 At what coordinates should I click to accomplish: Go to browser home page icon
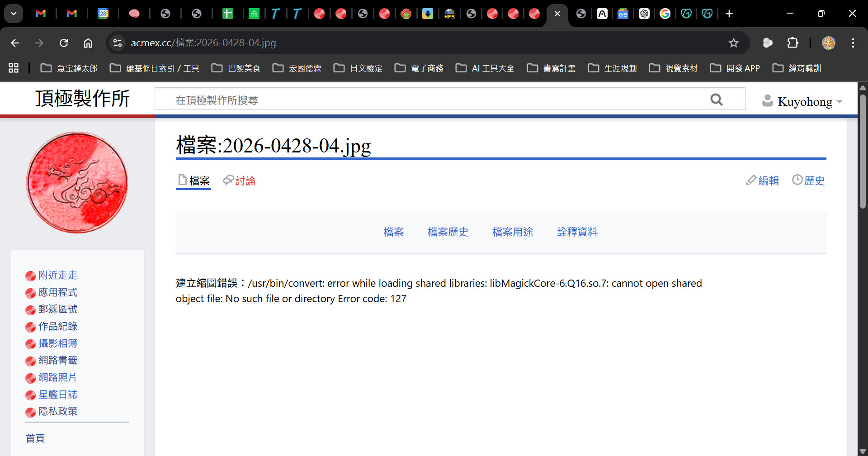pyautogui.click(x=88, y=43)
